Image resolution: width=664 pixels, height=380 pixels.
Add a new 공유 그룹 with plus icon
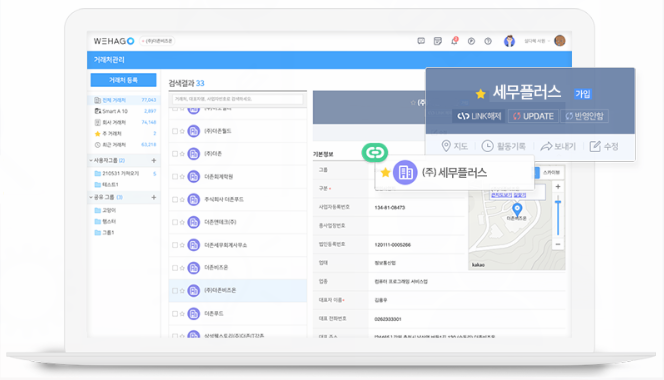tap(154, 197)
